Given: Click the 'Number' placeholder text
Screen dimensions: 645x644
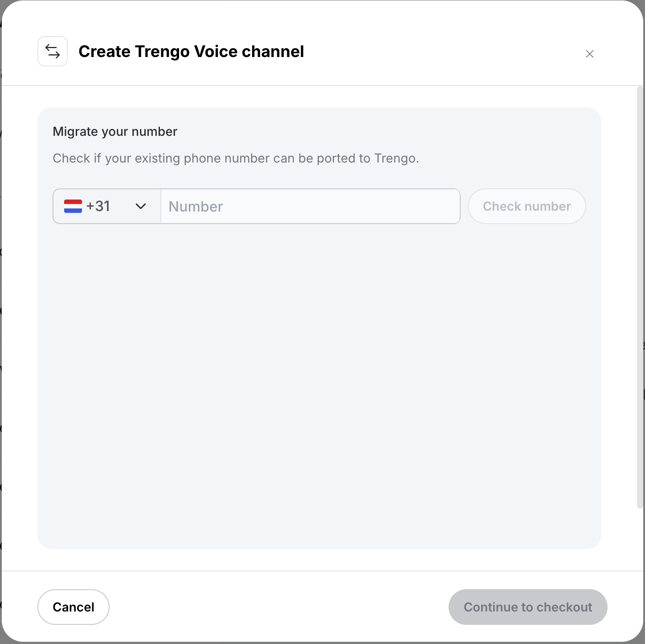Looking at the screenshot, I should [x=196, y=206].
